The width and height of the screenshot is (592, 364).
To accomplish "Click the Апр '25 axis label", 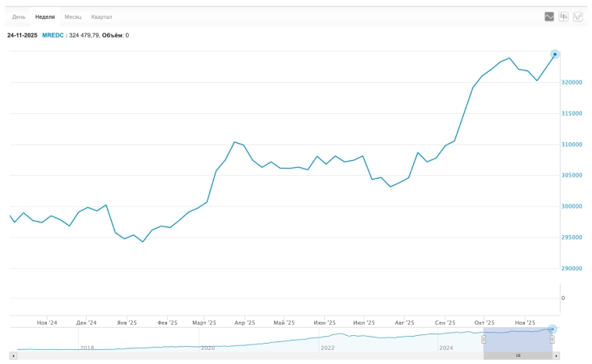I will point(245,322).
